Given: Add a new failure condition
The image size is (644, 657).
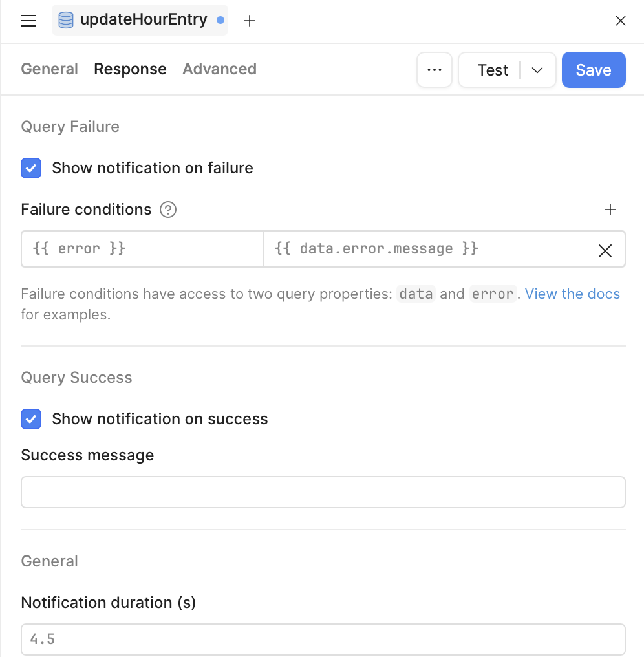Looking at the screenshot, I should click(x=610, y=210).
